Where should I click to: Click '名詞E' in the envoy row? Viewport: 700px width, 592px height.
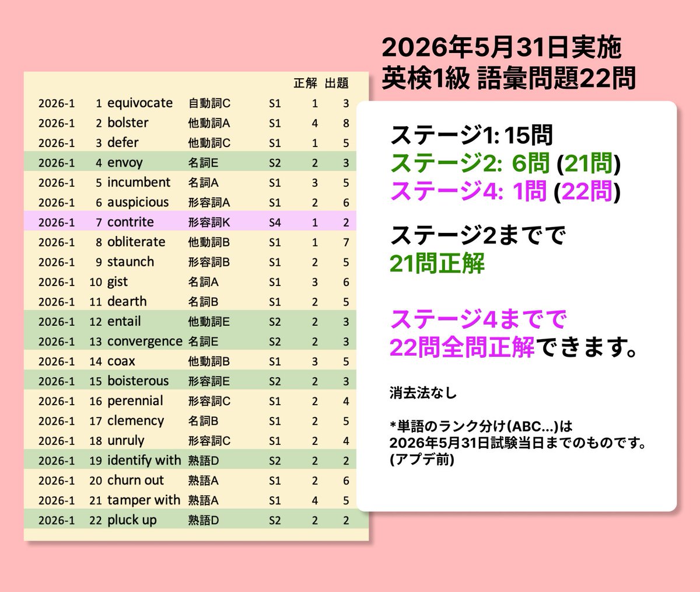[203, 163]
